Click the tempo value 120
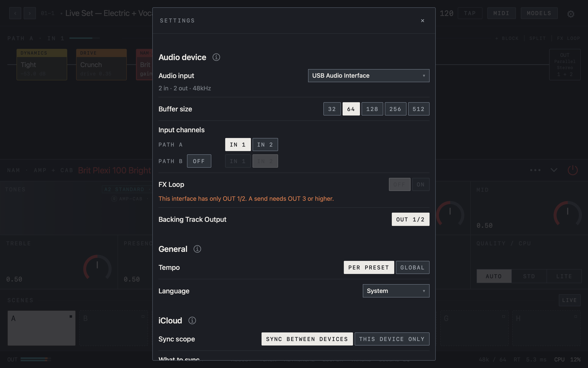The height and width of the screenshot is (368, 588). point(446,13)
